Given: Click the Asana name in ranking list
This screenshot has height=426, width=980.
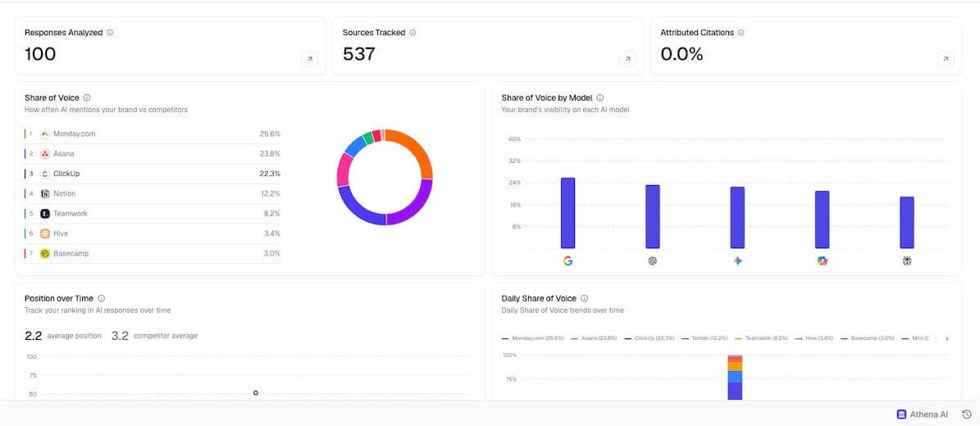Looking at the screenshot, I should (x=64, y=154).
